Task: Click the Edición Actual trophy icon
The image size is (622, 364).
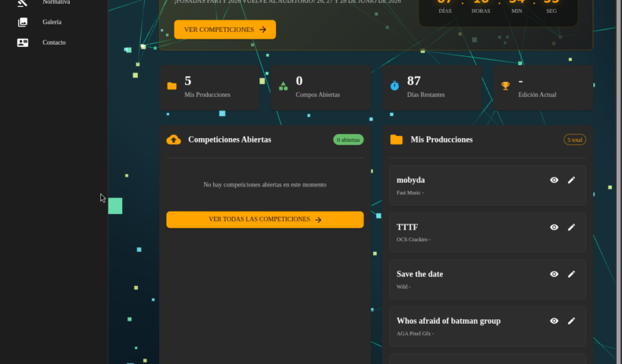Action: coord(505,86)
